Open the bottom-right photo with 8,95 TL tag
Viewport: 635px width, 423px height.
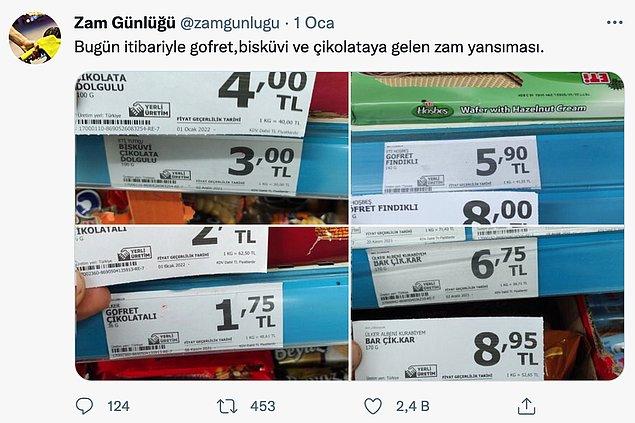tap(488, 303)
